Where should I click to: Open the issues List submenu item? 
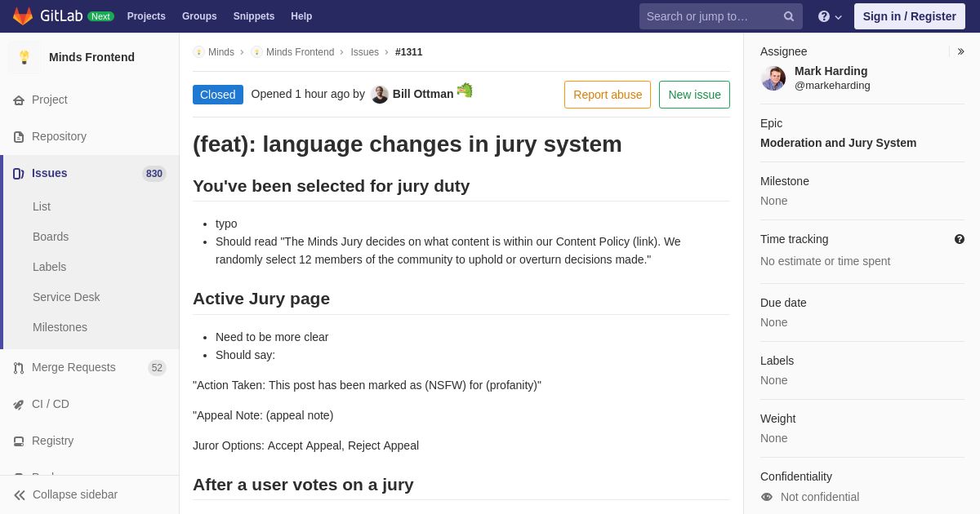point(42,206)
